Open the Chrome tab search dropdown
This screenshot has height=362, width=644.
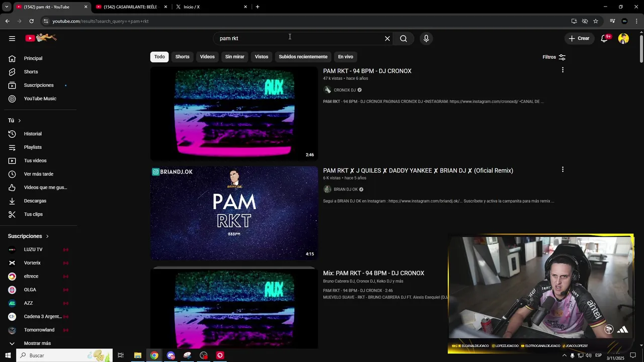pos(7,7)
